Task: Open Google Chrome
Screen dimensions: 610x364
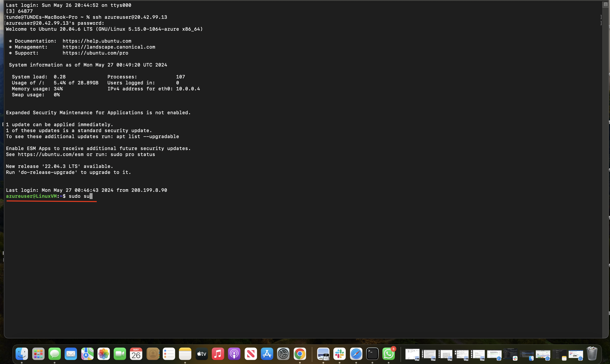Action: click(x=299, y=354)
